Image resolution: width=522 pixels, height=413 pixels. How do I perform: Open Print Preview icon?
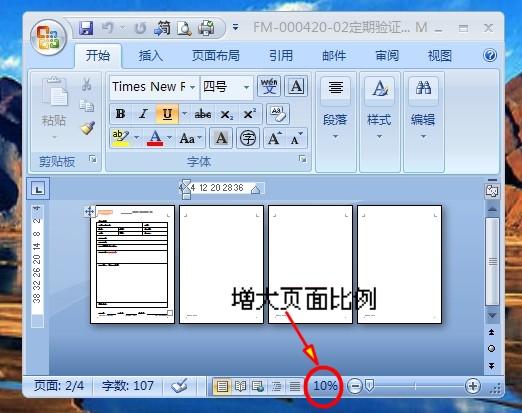click(184, 28)
